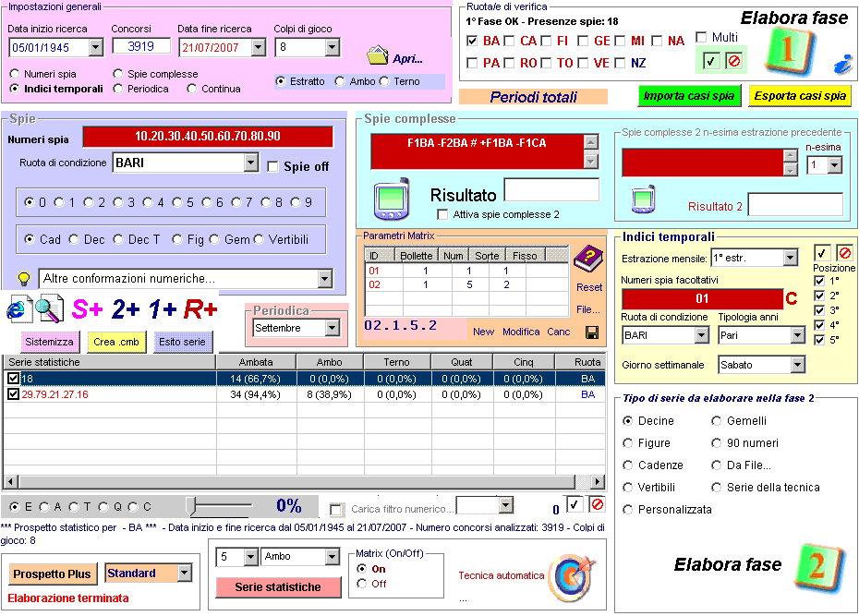The image size is (859, 616).
Task: Click prohibition icon beside numeric filter
Action: 598,504
